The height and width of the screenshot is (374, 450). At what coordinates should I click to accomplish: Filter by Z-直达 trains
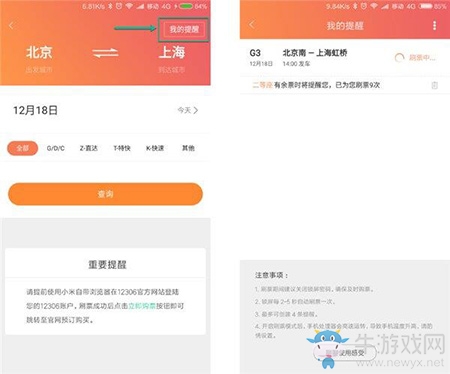[89, 148]
